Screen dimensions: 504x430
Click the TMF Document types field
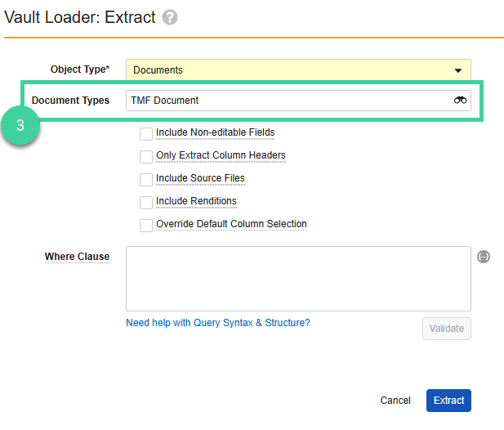click(x=298, y=101)
